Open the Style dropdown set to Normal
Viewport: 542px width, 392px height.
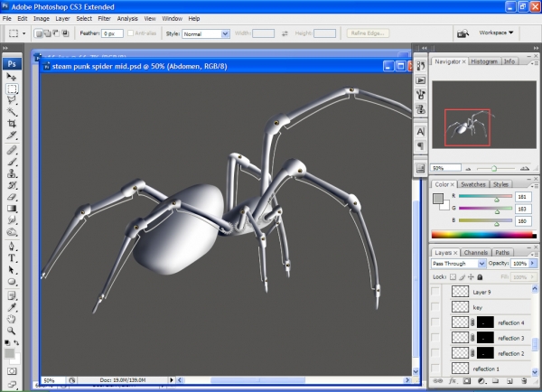click(x=206, y=33)
